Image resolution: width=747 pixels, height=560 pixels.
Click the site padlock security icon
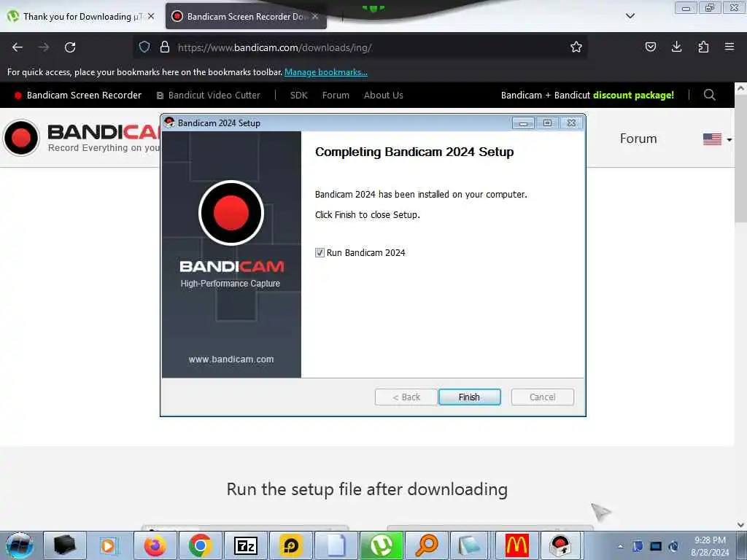pos(165,47)
